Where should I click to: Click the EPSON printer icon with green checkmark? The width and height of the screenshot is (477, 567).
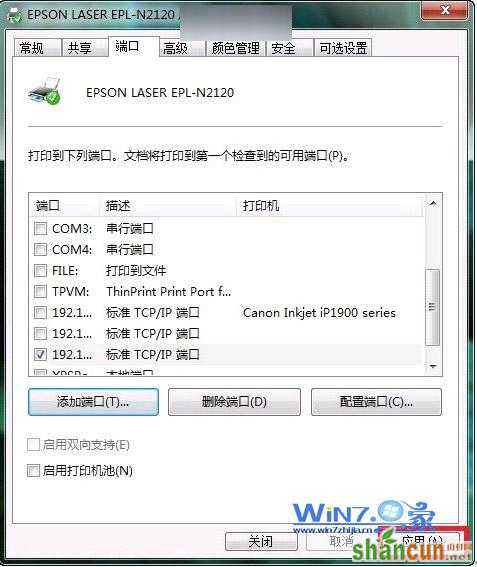(44, 91)
